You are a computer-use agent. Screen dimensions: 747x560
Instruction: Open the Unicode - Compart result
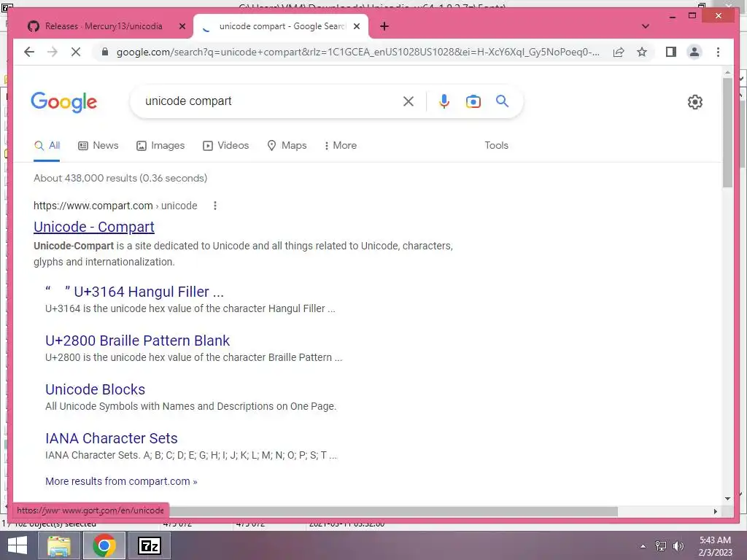coord(94,227)
